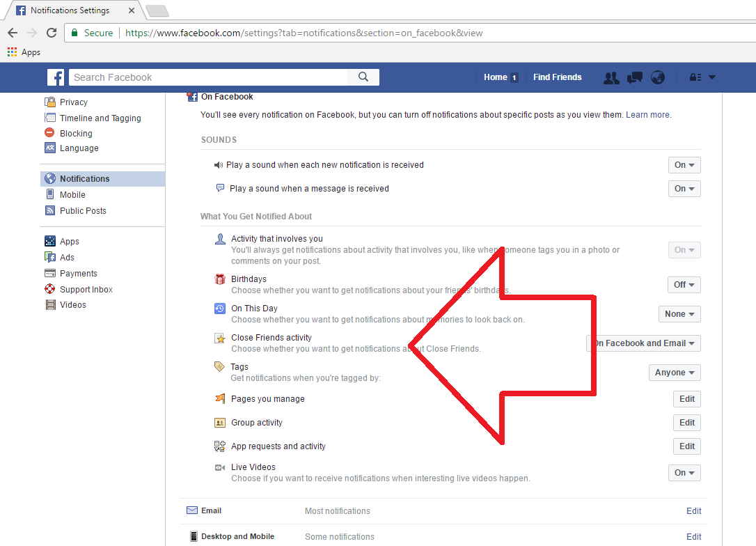Open the Notifications globe icon in header
756x546 pixels.
tap(658, 77)
